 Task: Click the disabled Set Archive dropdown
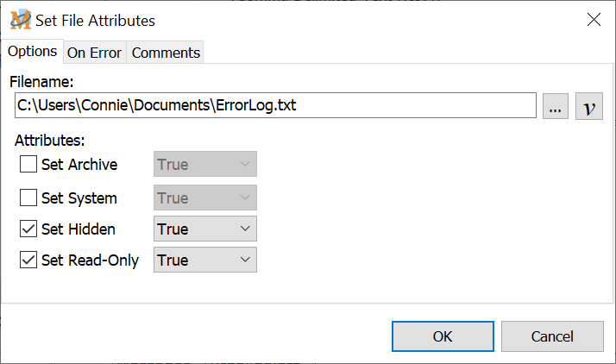204,164
